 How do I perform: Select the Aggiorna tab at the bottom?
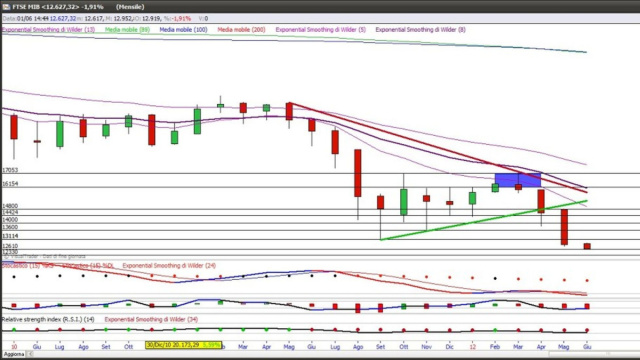[x=14, y=354]
